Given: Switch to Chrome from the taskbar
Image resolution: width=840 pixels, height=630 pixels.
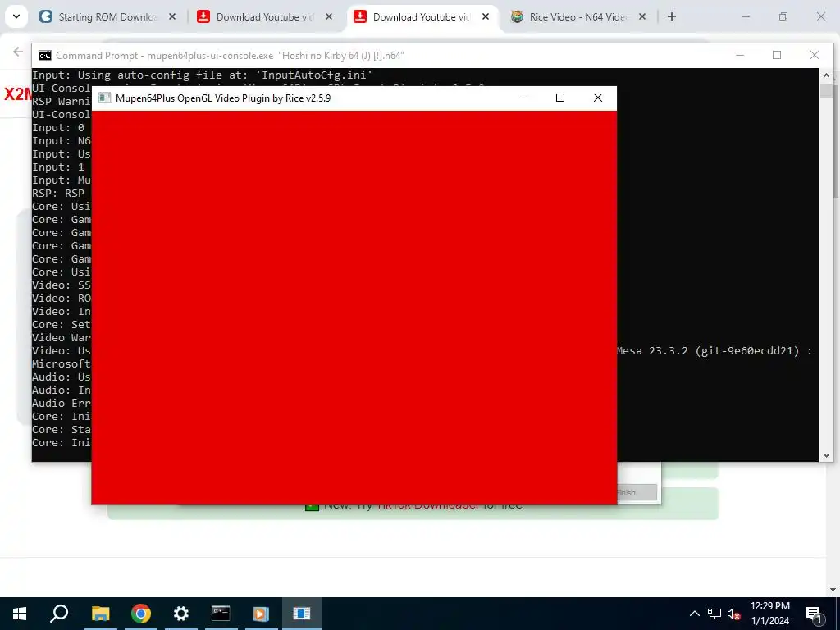Looking at the screenshot, I should pyautogui.click(x=141, y=614).
